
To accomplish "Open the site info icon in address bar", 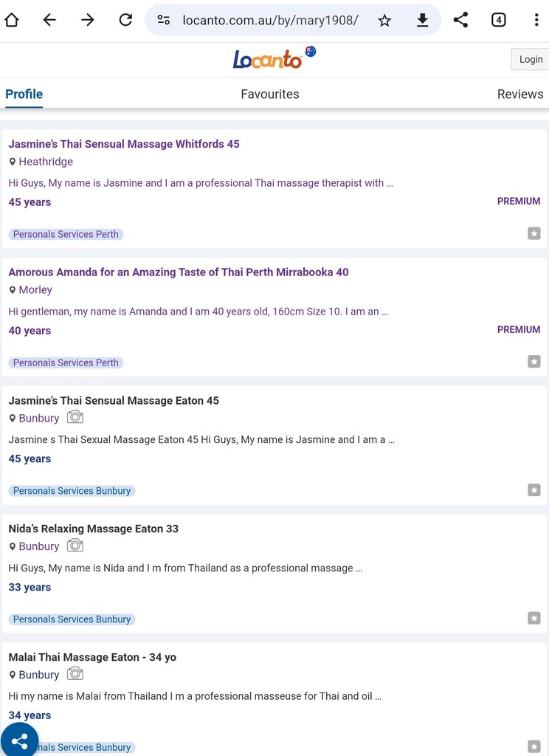I will click(x=164, y=21).
